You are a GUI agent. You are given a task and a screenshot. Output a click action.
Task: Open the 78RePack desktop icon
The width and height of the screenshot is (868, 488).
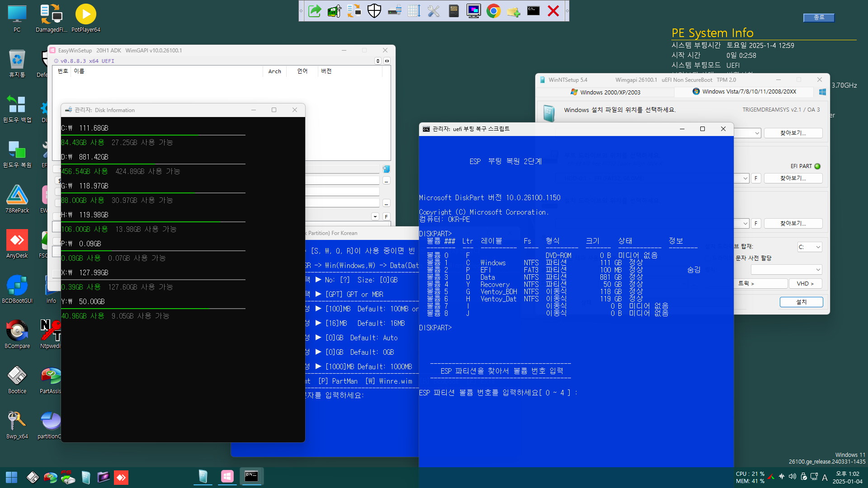point(17,199)
